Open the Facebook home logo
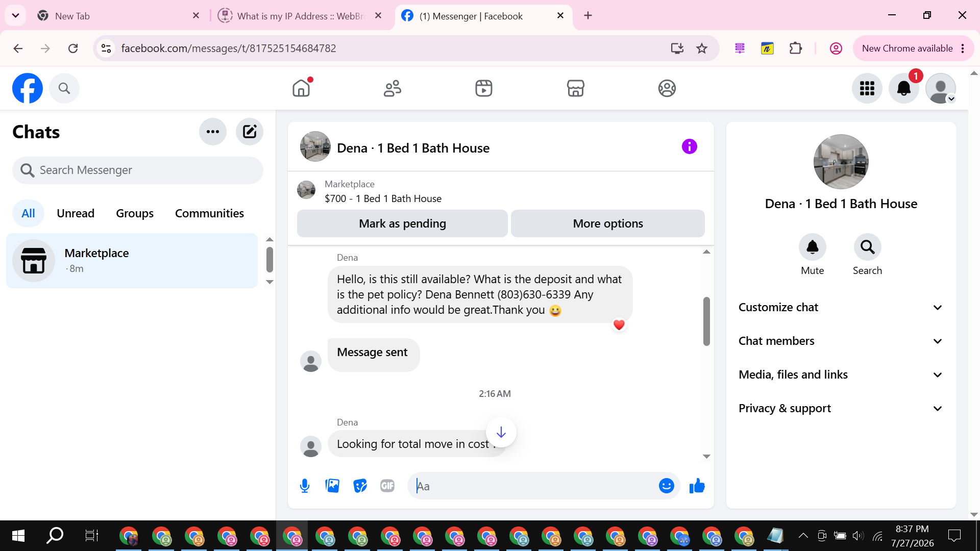This screenshot has height=551, width=980. pyautogui.click(x=28, y=88)
